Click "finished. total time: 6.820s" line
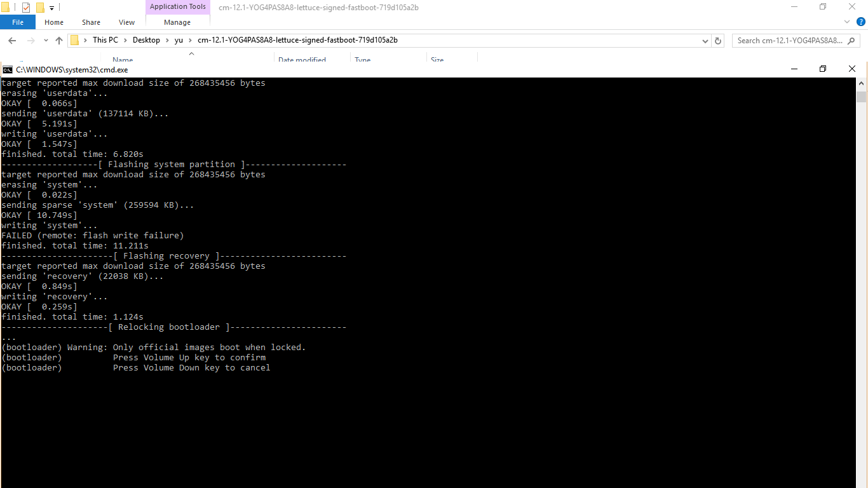 click(72, 154)
